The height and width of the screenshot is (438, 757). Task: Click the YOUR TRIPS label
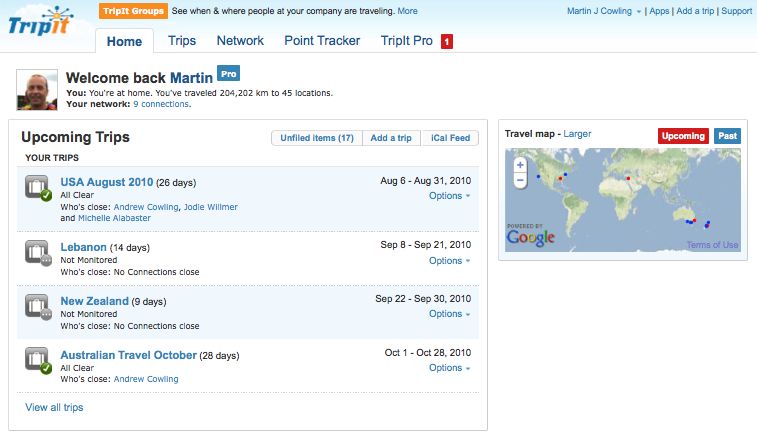point(52,158)
